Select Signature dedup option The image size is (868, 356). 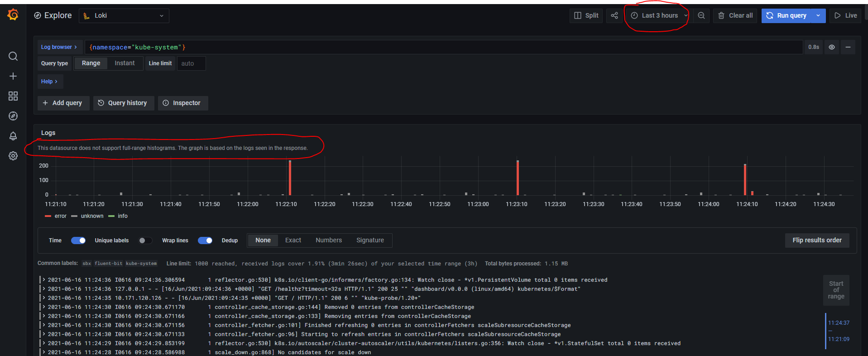pos(370,241)
